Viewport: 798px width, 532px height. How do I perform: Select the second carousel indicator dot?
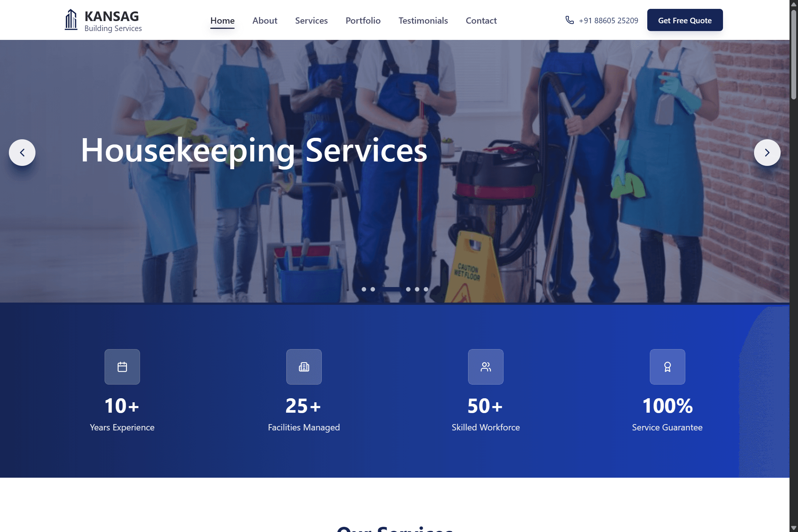click(x=373, y=289)
